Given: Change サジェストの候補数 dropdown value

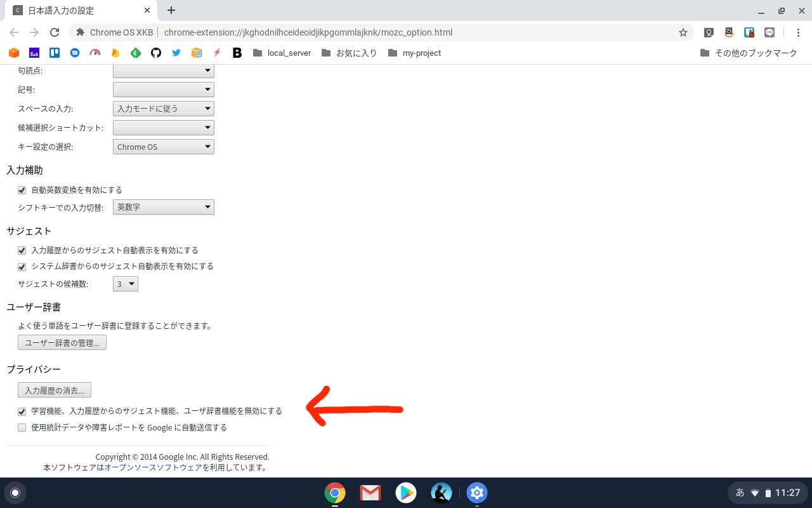Looking at the screenshot, I should pyautogui.click(x=125, y=284).
